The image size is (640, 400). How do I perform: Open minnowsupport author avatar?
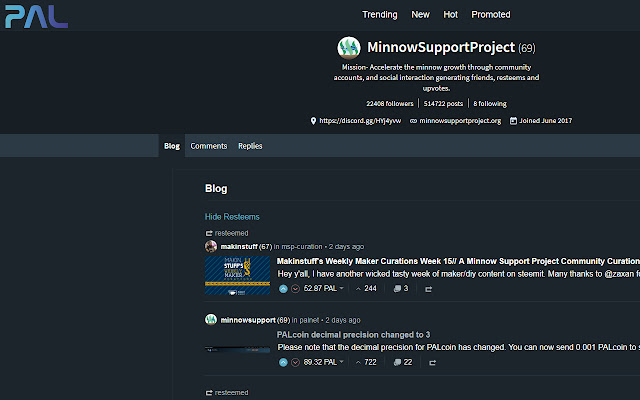click(211, 319)
